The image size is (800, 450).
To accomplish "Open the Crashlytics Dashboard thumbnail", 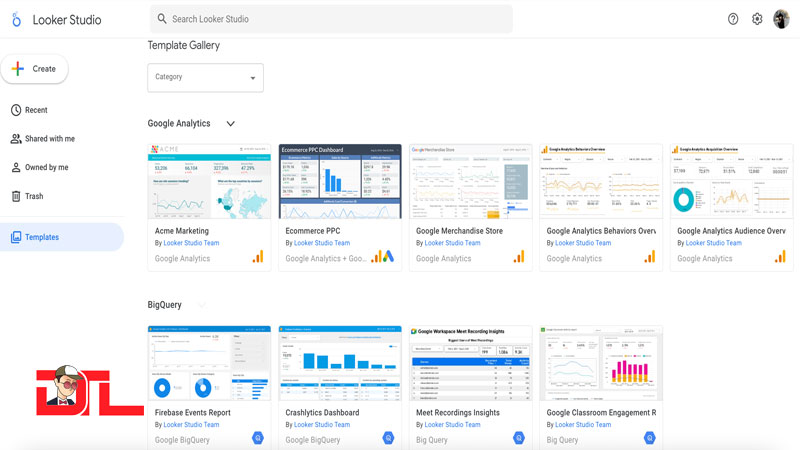I will click(340, 363).
